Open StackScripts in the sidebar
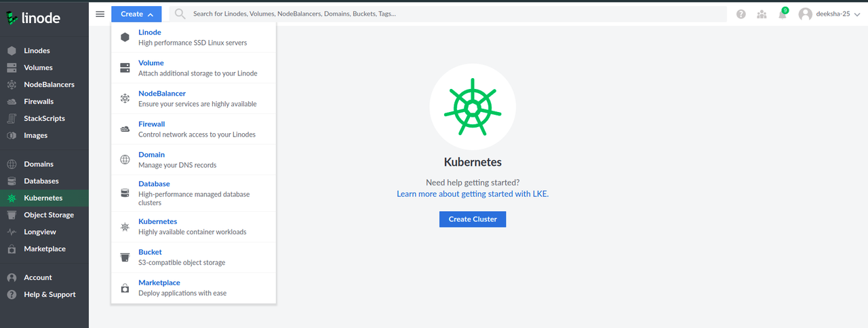868x328 pixels. (x=44, y=119)
